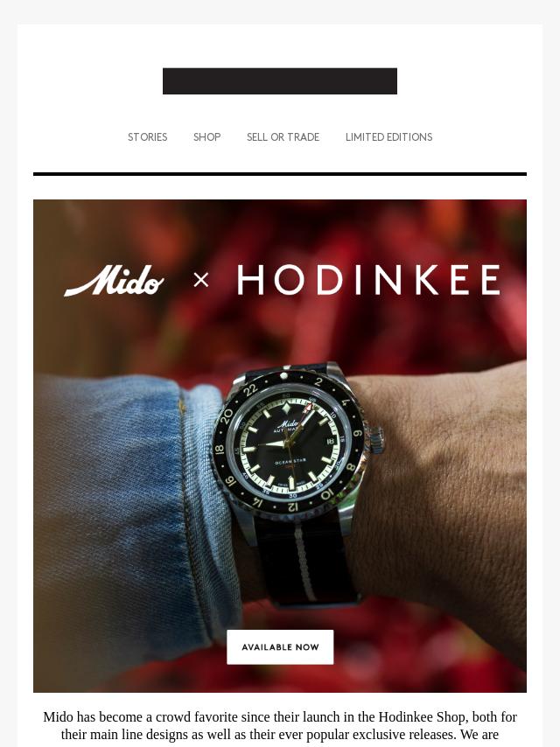Click the thick black divider line

(x=280, y=174)
